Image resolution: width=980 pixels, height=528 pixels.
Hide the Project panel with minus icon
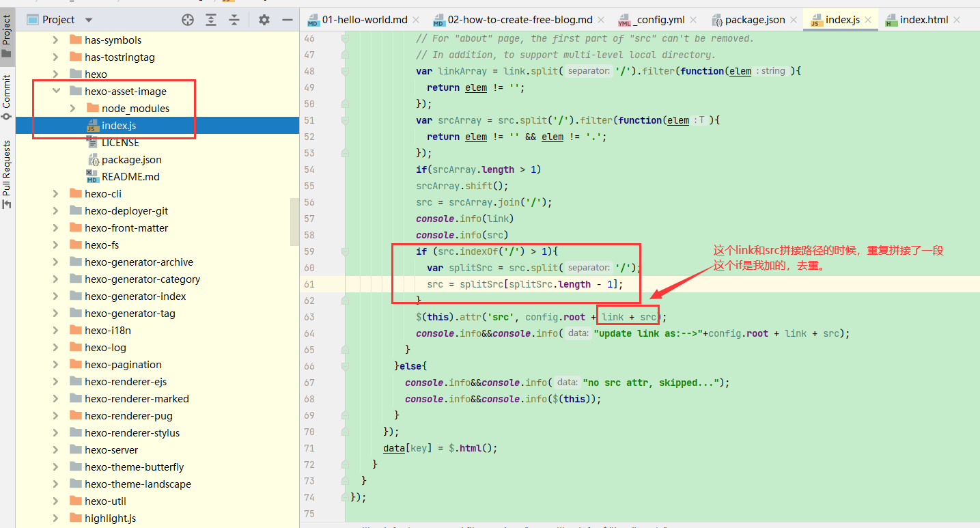pos(287,20)
